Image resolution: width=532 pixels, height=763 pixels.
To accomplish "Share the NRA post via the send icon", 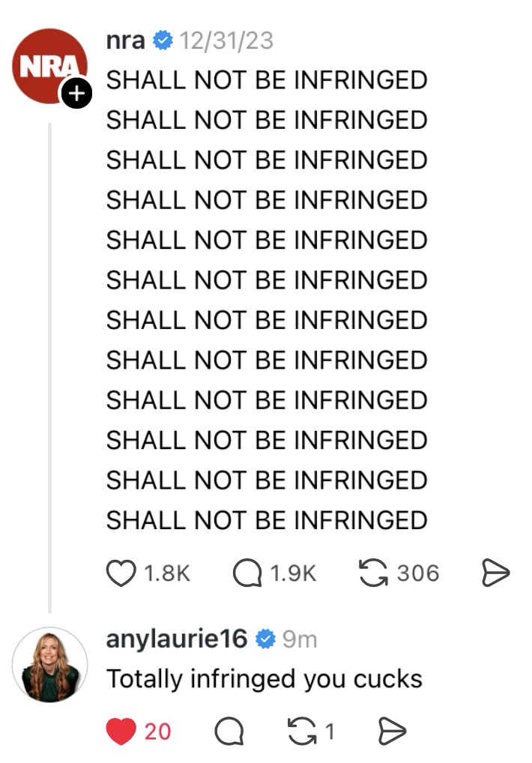I will click(x=495, y=573).
